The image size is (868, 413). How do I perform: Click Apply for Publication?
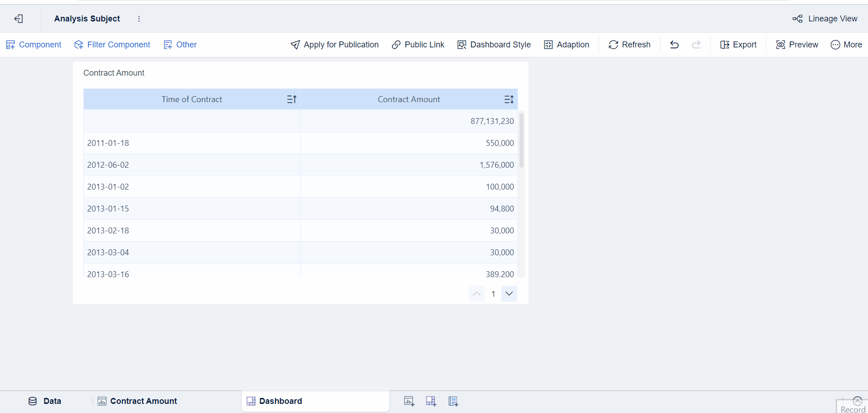pyautogui.click(x=334, y=44)
